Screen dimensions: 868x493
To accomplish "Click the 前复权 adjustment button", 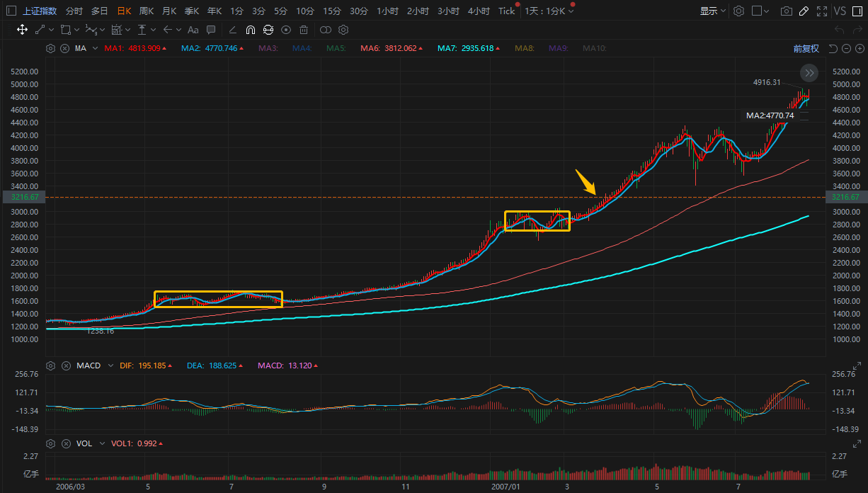I will (806, 49).
